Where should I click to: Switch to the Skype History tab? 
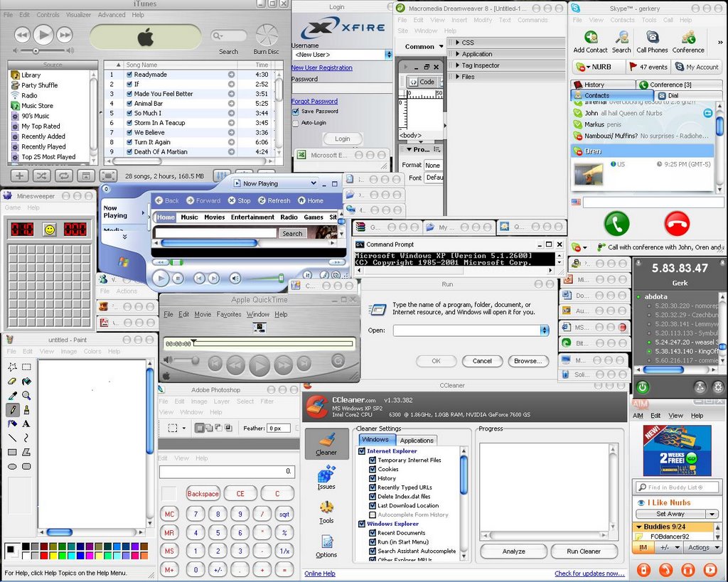[x=603, y=85]
